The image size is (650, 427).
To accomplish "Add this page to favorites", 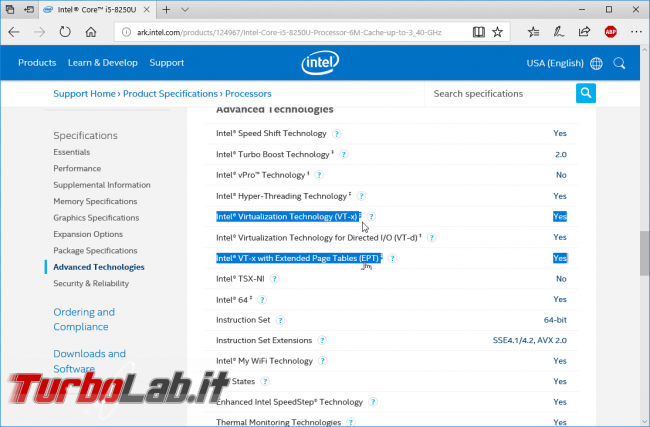I will [497, 32].
